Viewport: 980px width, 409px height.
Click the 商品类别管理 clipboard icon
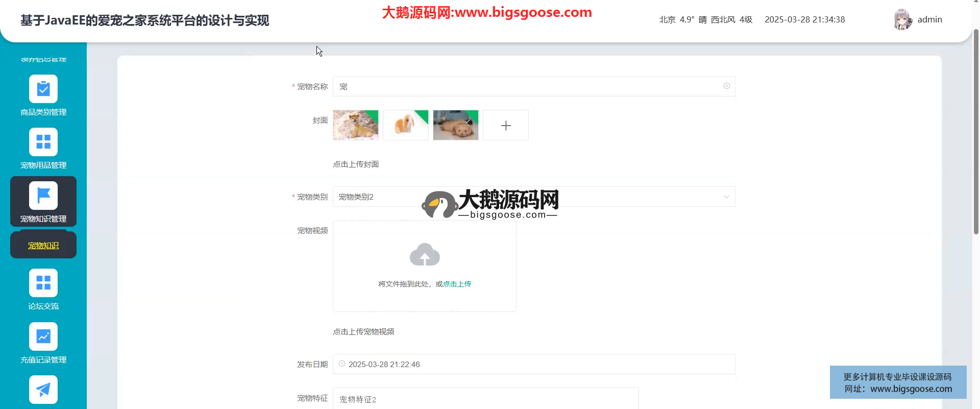[43, 89]
